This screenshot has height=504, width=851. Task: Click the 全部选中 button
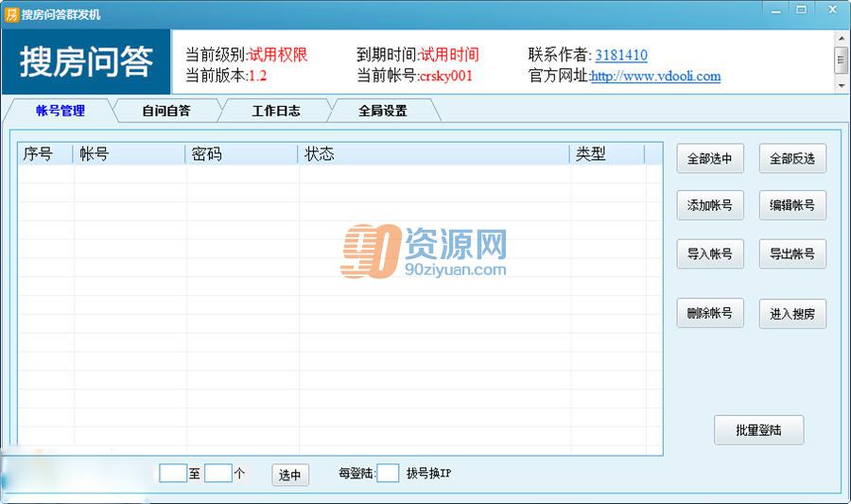pyautogui.click(x=710, y=159)
